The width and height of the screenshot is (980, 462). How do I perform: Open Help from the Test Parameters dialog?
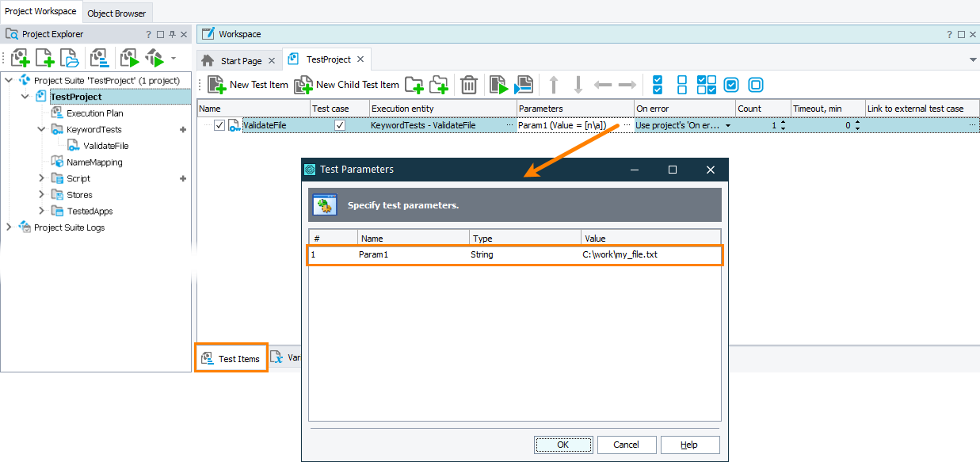tap(689, 445)
